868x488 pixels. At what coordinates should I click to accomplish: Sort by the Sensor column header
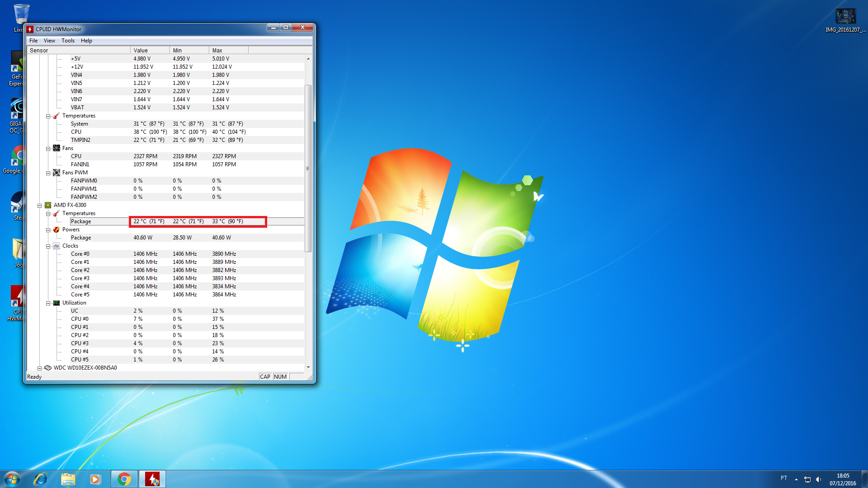pos(79,50)
